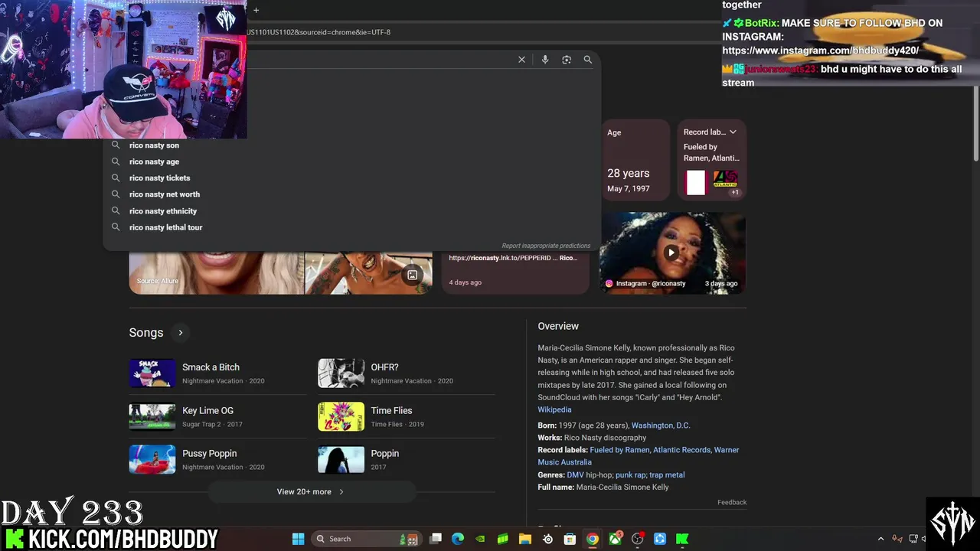The width and height of the screenshot is (980, 551).
Task: Open the Age 28 years card
Action: (635, 161)
